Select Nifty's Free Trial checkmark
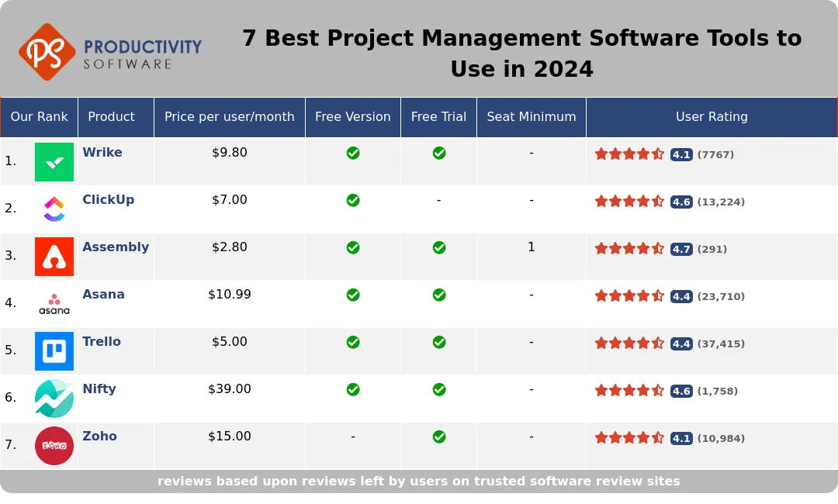This screenshot has width=838, height=504. [x=439, y=390]
